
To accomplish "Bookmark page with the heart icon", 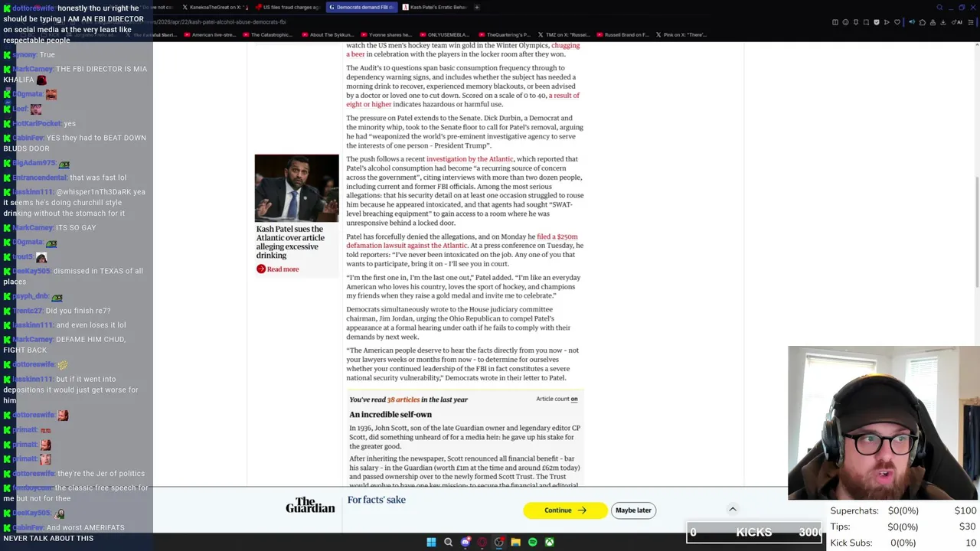I will 897,22.
